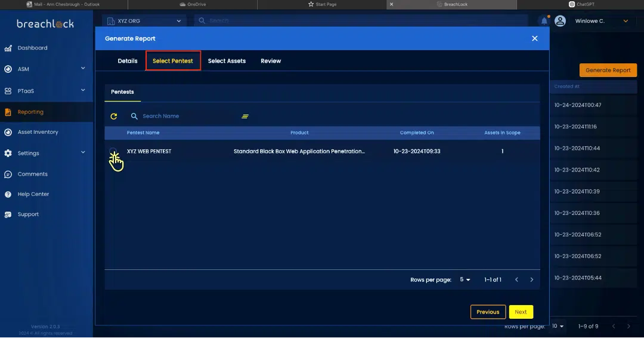Viewport: 644px width, 338px height.
Task: Switch to the Details step tab
Action: click(128, 61)
